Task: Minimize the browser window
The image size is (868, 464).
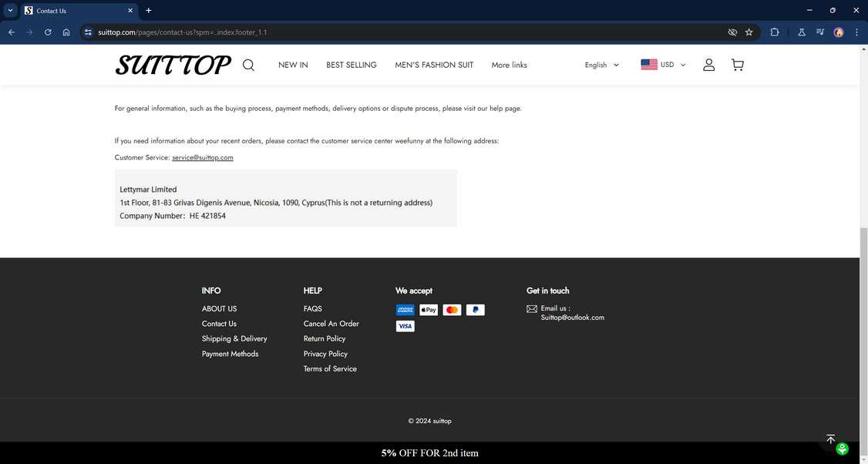Action: (x=809, y=11)
